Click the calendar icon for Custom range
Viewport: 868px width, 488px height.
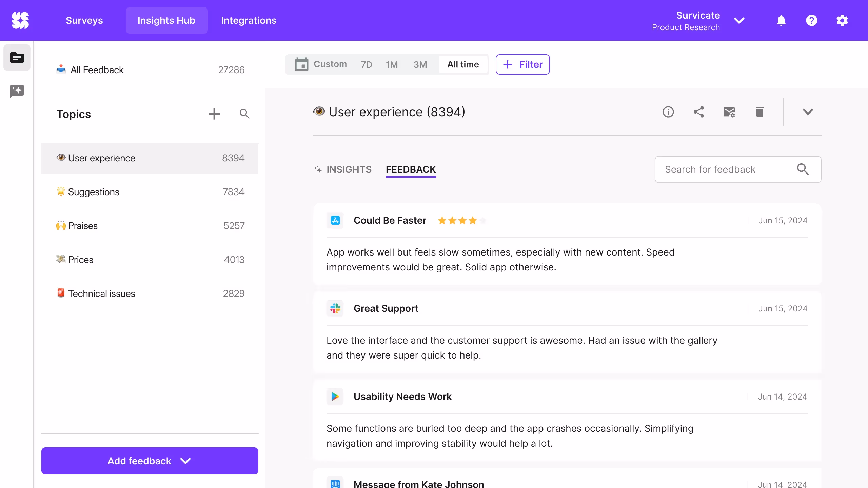pos(301,64)
